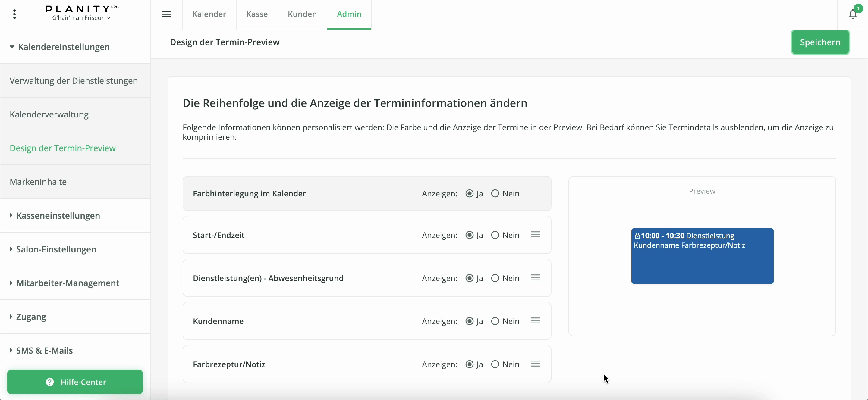Grab drag handle for Start-/Endzeit row

(x=535, y=234)
